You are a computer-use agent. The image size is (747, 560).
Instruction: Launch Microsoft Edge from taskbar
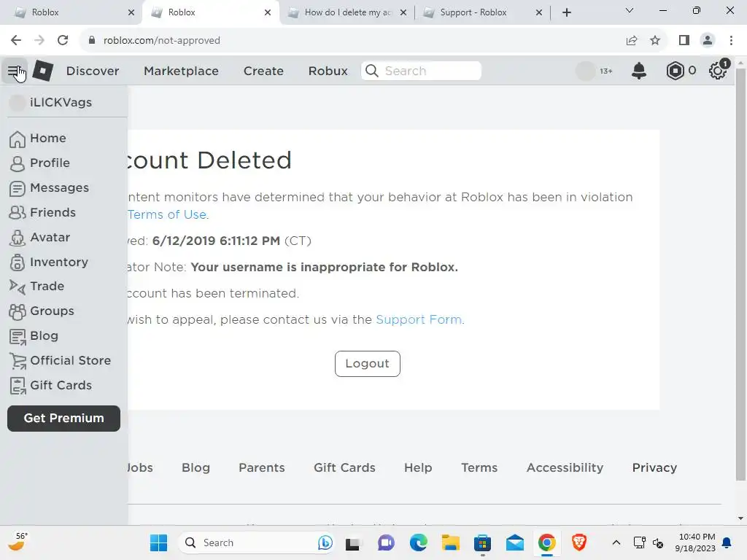(418, 542)
